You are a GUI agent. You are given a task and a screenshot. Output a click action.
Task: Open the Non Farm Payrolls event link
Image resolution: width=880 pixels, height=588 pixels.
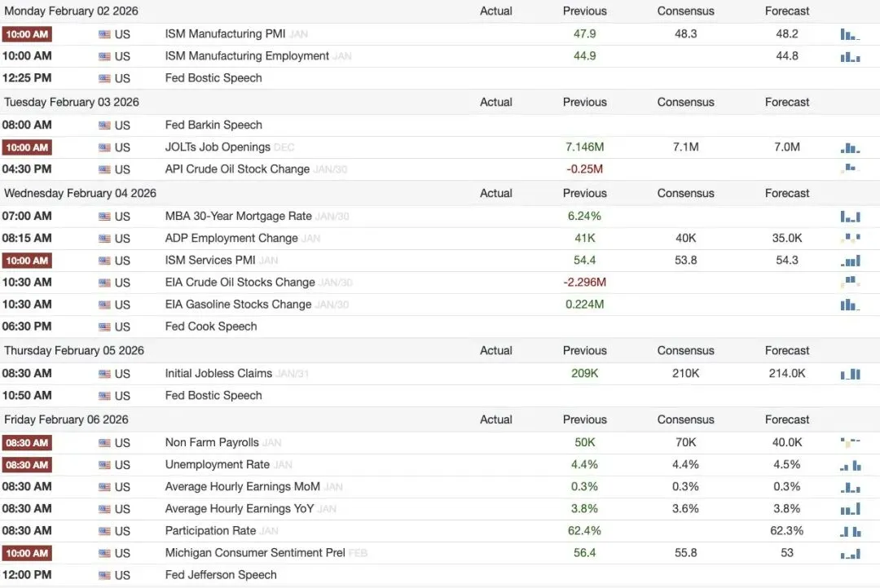coord(212,443)
